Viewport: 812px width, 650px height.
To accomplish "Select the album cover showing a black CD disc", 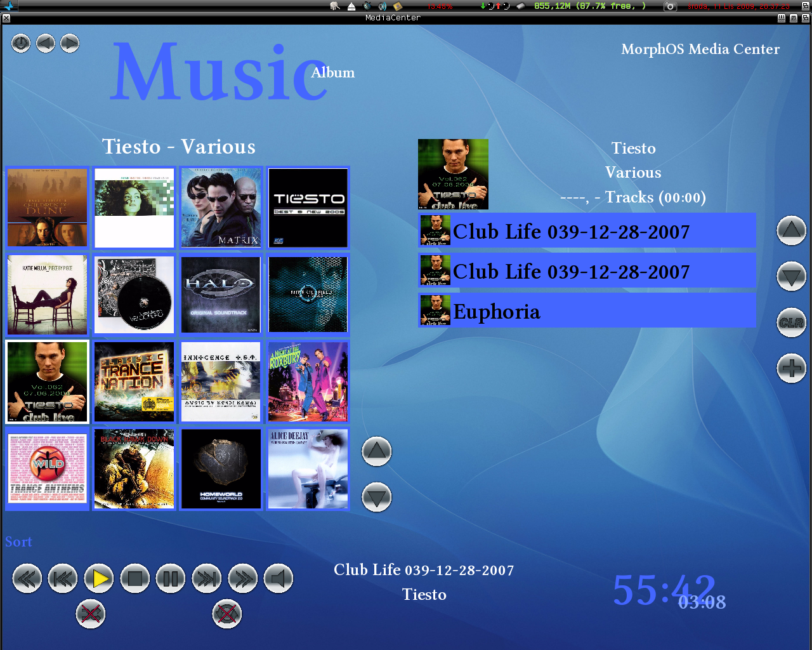I will 134,295.
